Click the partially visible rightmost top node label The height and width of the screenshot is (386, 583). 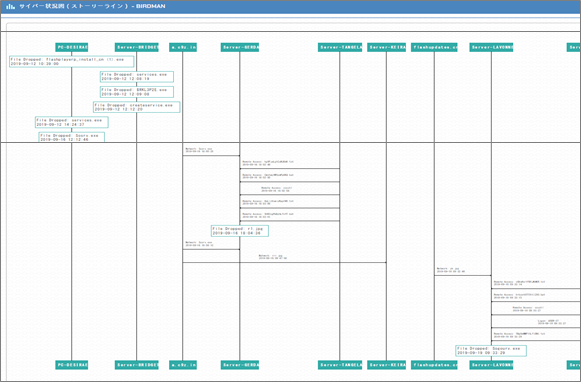coord(574,47)
